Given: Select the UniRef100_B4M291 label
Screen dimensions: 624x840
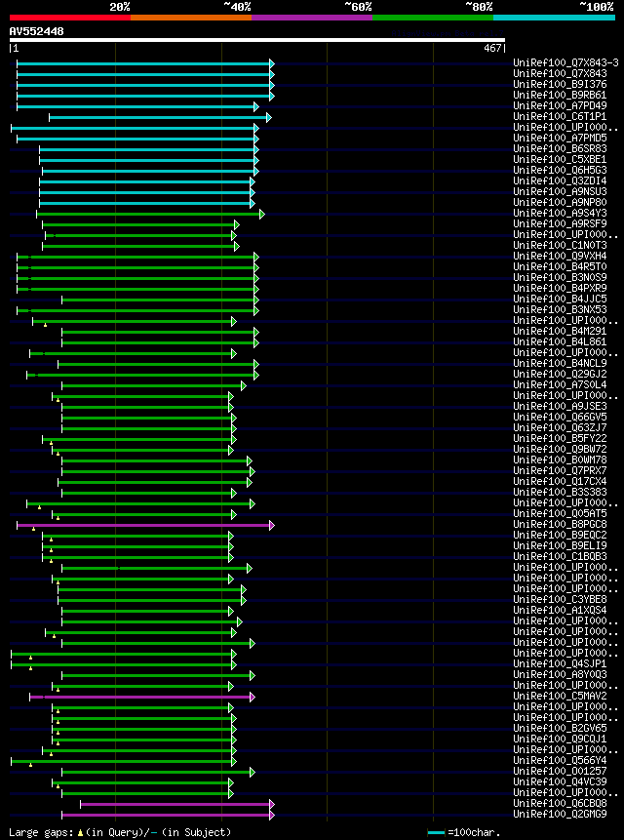Looking at the screenshot, I should (561, 331).
